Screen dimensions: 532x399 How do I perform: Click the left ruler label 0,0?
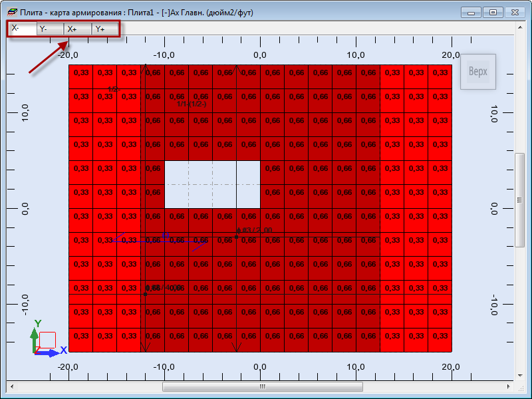(25, 208)
